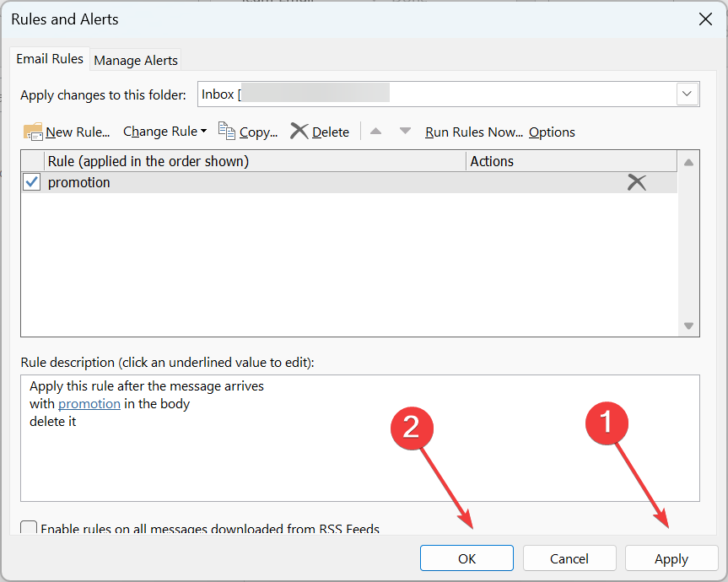This screenshot has width=728, height=582.
Task: Open the Change Rule dropdown
Action: [x=164, y=132]
